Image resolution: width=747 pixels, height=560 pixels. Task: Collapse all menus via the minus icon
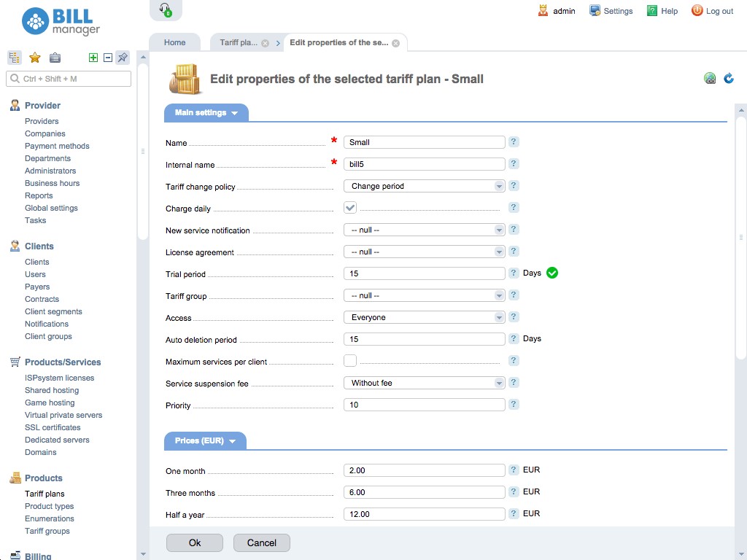click(x=107, y=57)
